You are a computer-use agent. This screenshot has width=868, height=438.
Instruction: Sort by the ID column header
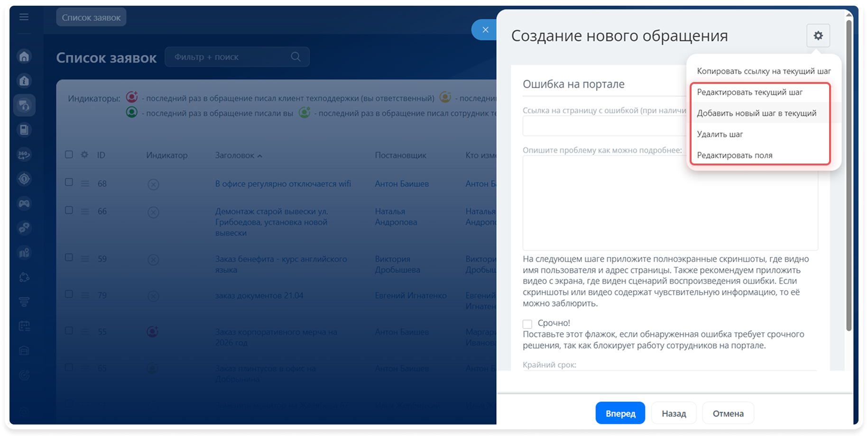101,155
